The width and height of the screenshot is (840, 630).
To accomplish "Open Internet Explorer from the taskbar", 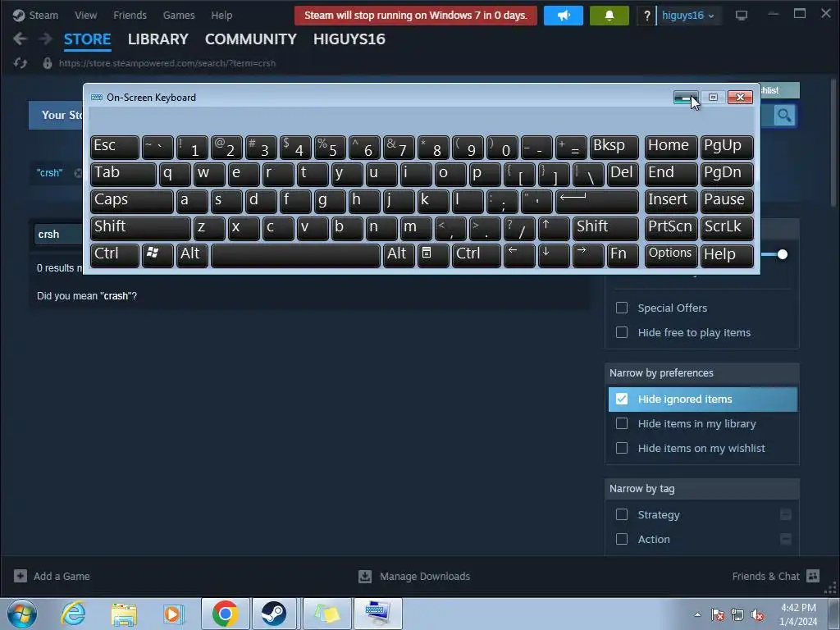I will pyautogui.click(x=73, y=614).
